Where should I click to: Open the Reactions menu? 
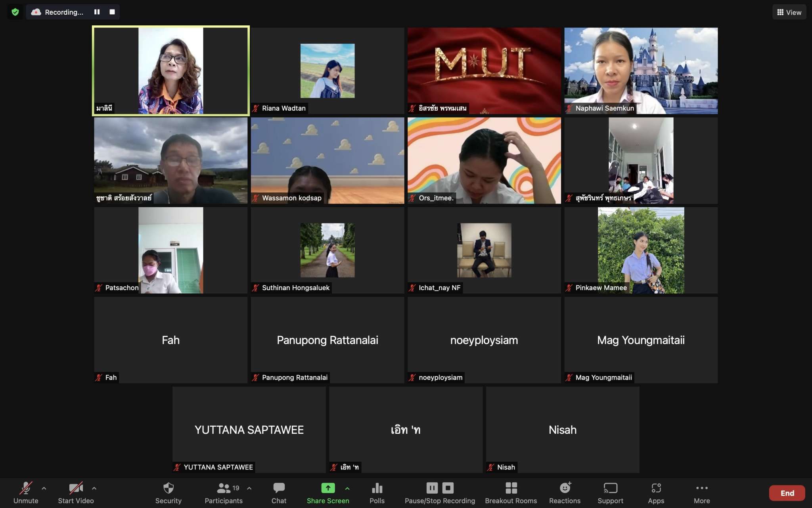click(565, 488)
